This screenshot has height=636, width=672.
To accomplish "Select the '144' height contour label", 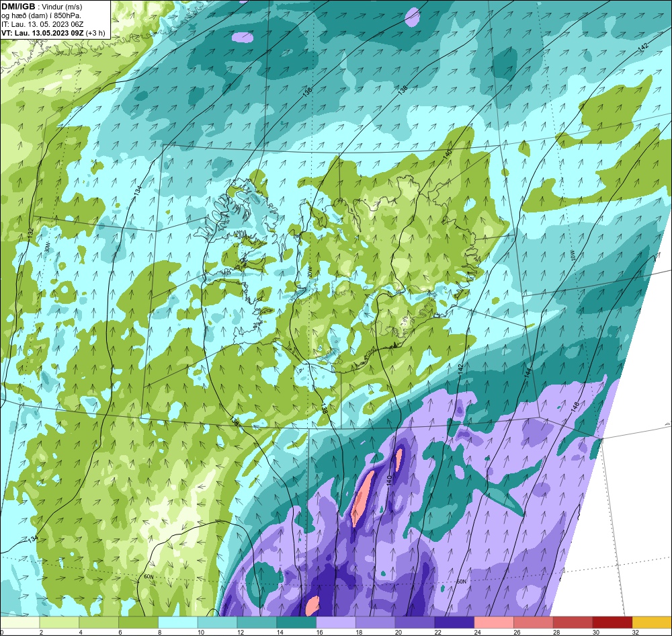I will [x=527, y=372].
